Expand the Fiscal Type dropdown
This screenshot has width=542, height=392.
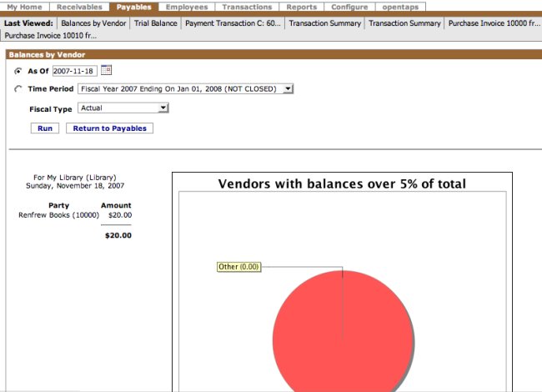tap(123, 108)
